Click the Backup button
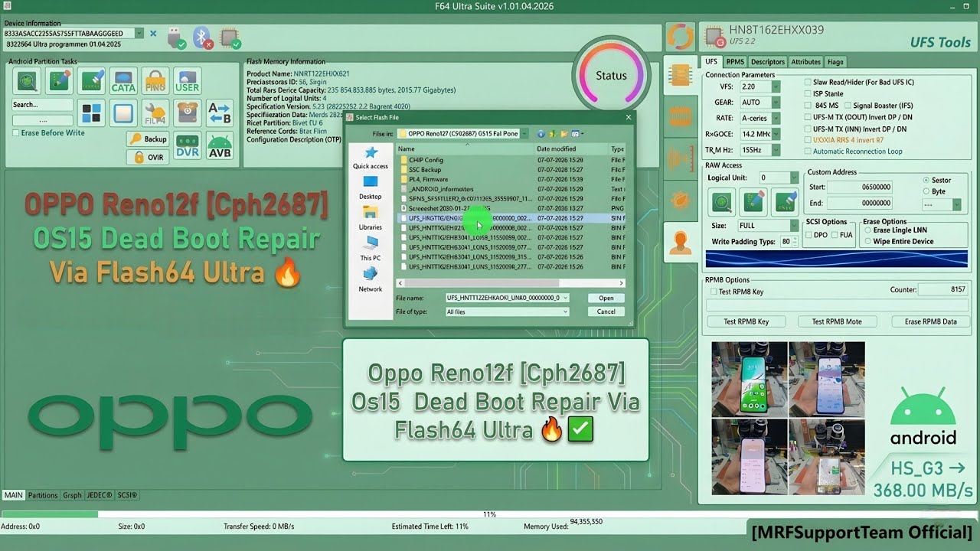The height and width of the screenshot is (551, 980). coord(148,139)
